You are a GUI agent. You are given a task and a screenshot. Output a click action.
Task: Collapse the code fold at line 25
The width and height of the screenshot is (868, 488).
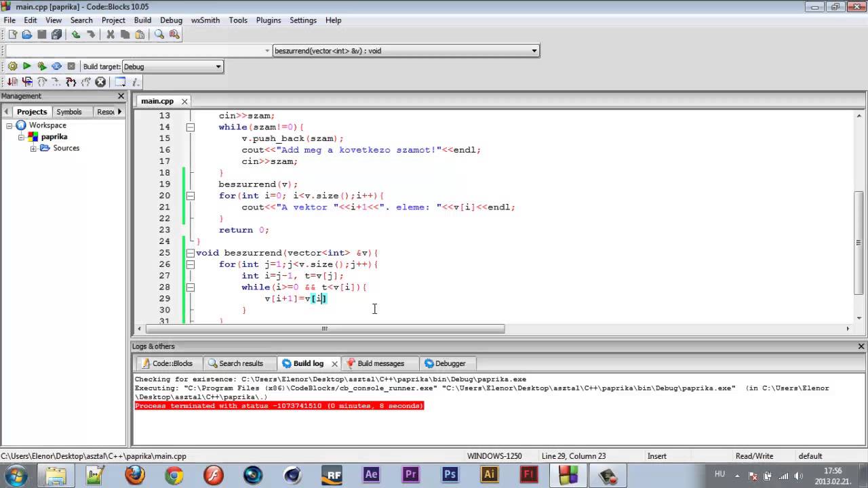190,253
